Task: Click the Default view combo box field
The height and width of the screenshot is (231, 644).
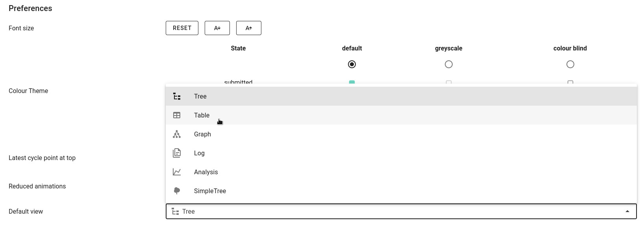Action: point(394,211)
